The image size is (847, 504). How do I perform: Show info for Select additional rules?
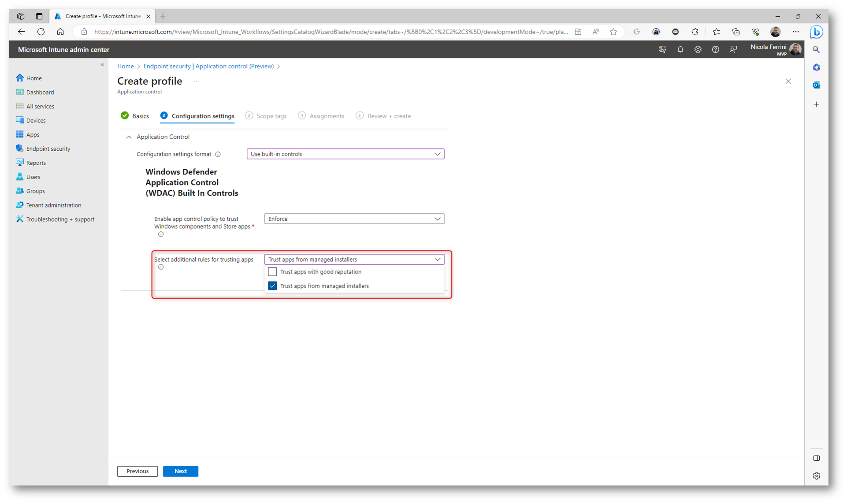(x=161, y=267)
